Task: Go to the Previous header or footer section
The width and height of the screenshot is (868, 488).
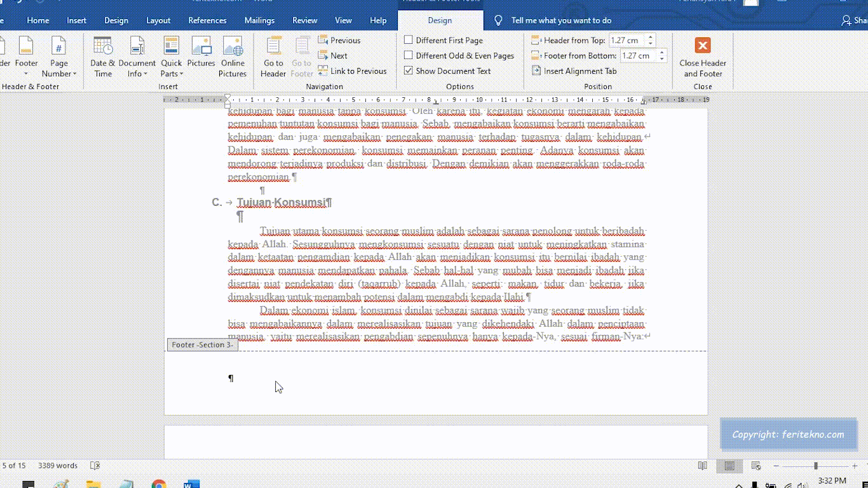Action: 339,40
